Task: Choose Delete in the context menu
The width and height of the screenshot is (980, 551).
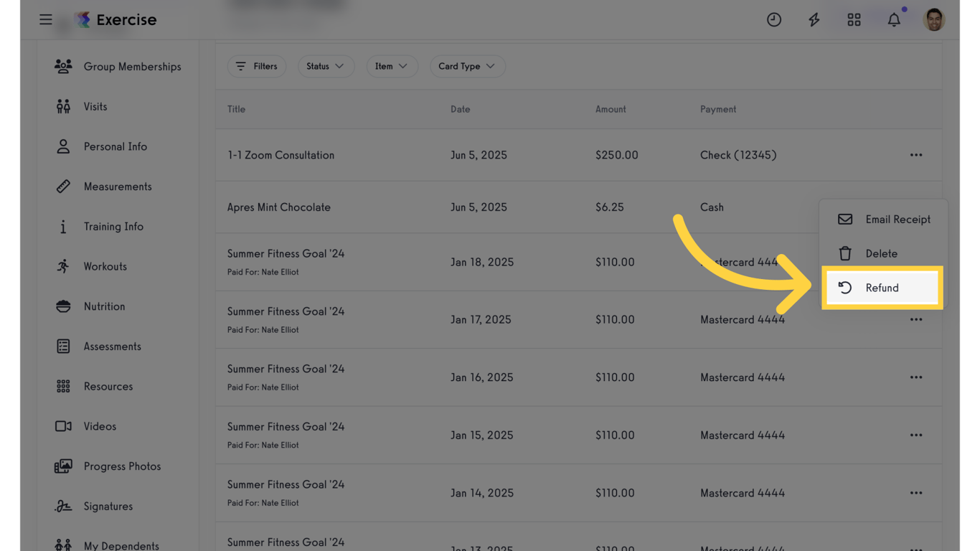Action: (880, 253)
